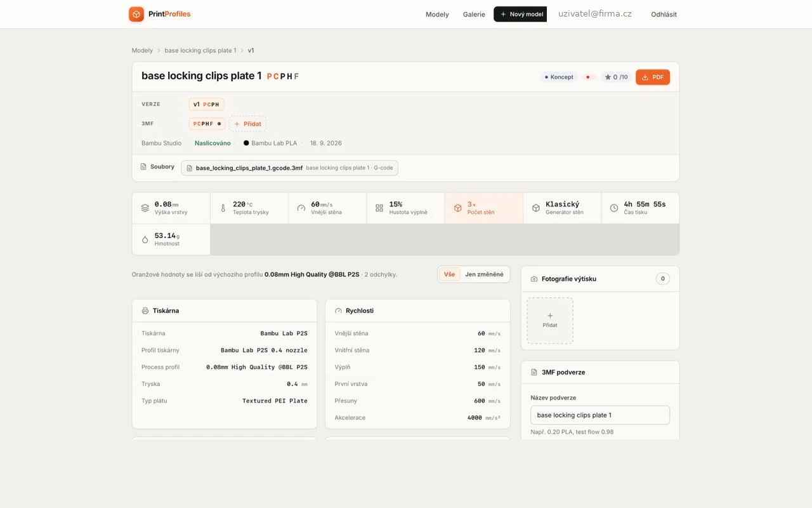This screenshot has width=812, height=508.
Task: Click the printer icon in Tiskárna header
Action: pos(145,311)
